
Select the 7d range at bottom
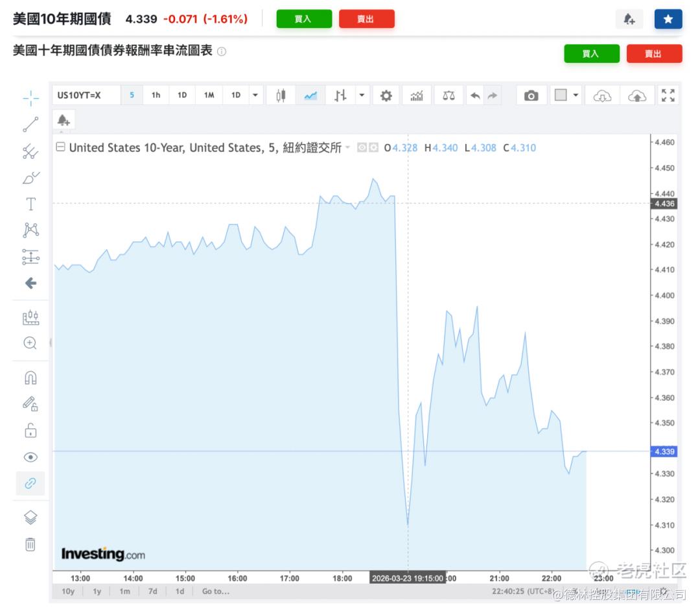(153, 592)
